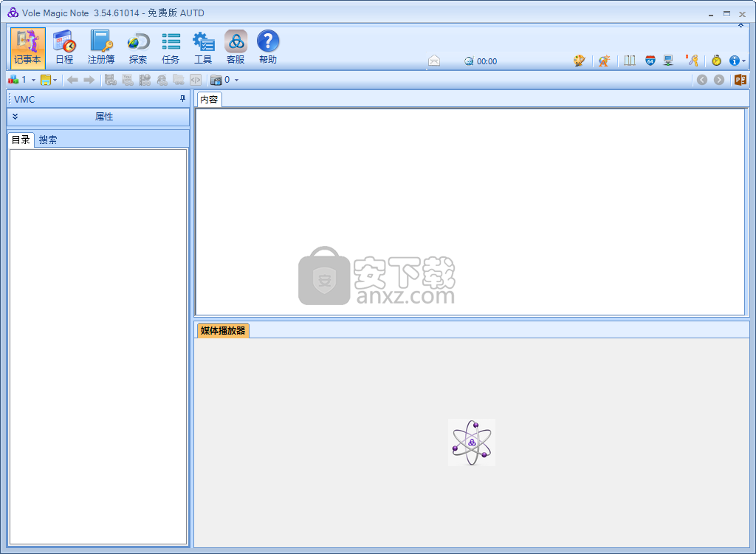Expand the cubes icon dropdown arrow
This screenshot has height=554, width=756.
click(x=33, y=80)
